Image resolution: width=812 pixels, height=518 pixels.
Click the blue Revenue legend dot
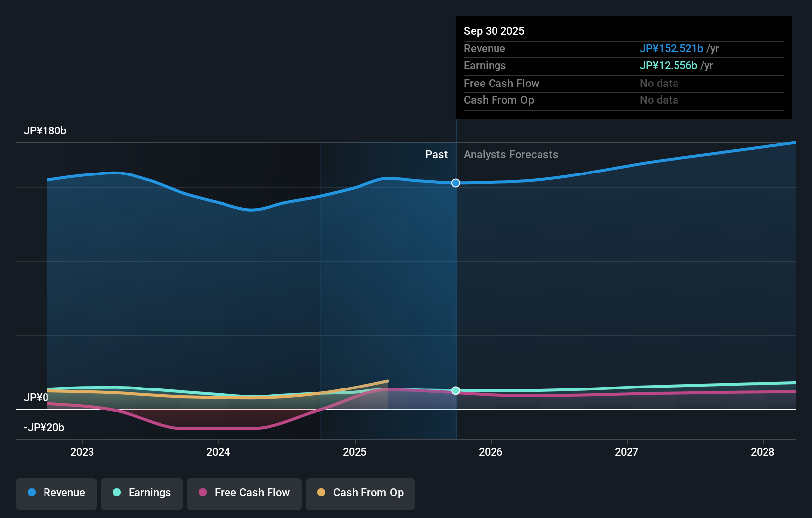[31, 493]
